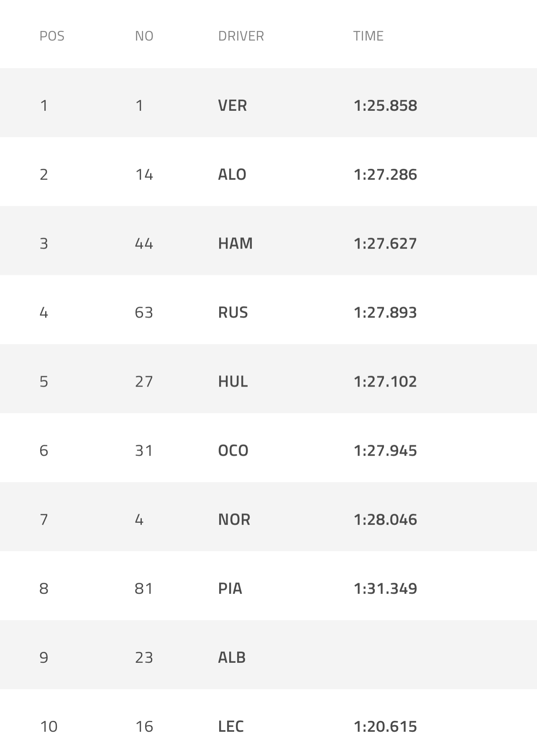Click the POS column header

(x=52, y=36)
